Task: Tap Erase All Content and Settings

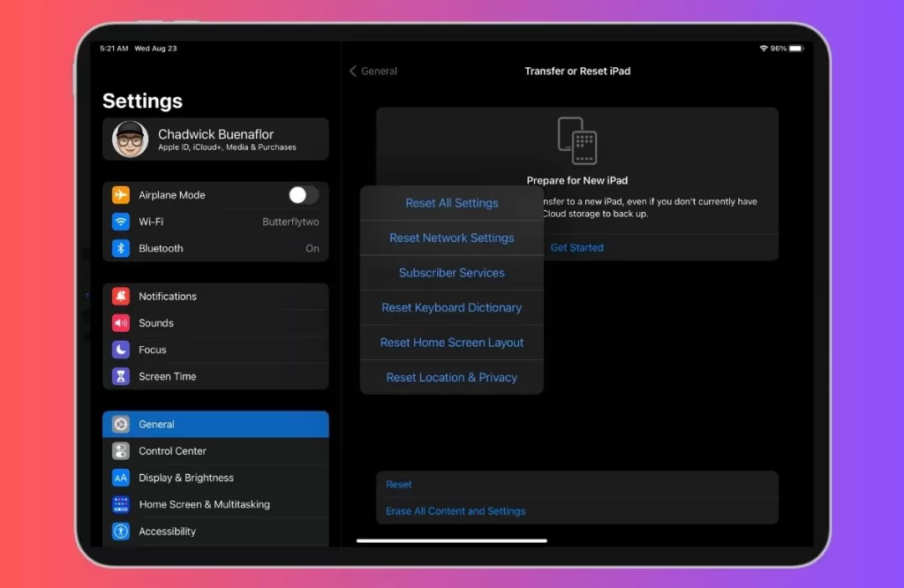Action: pyautogui.click(x=577, y=511)
